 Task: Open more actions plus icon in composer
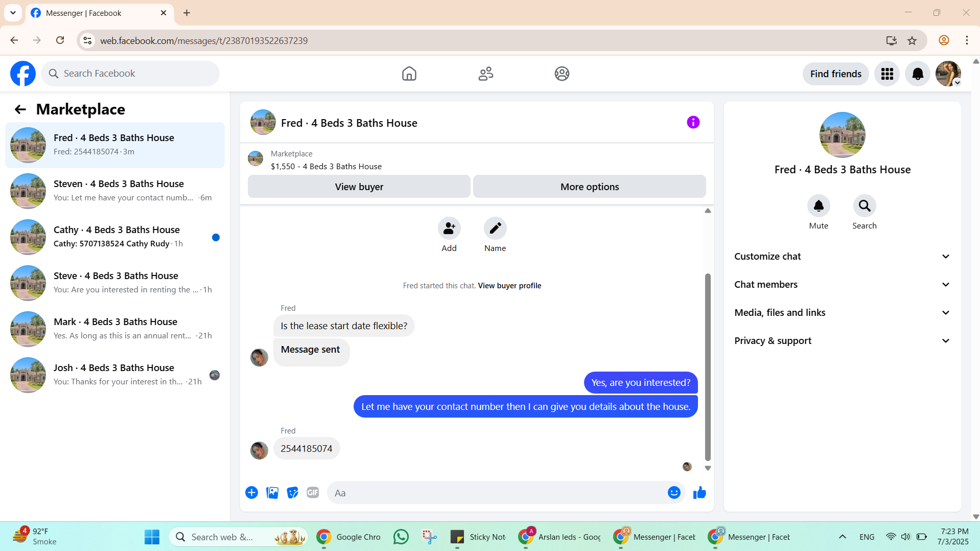251,493
